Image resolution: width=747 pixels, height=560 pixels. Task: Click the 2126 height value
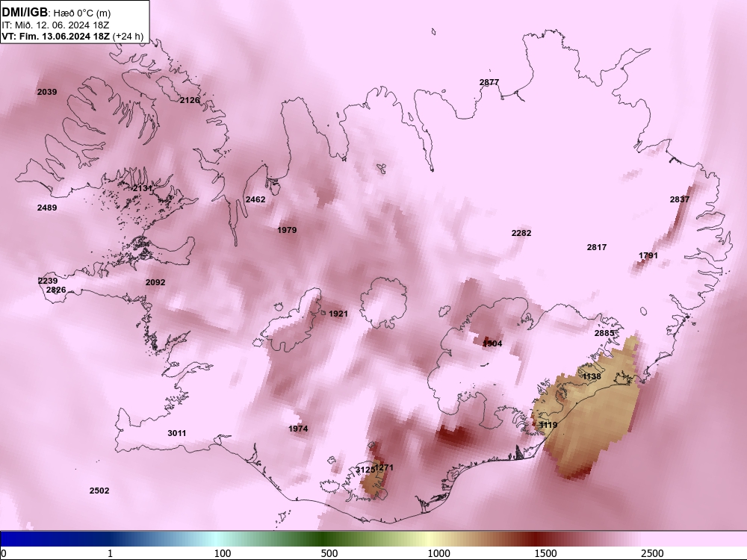pos(190,100)
